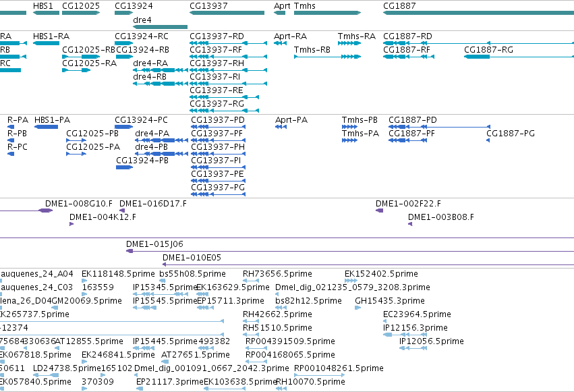Select the Aprt gene feature
The height and width of the screenshot is (392, 574).
coord(280,13)
